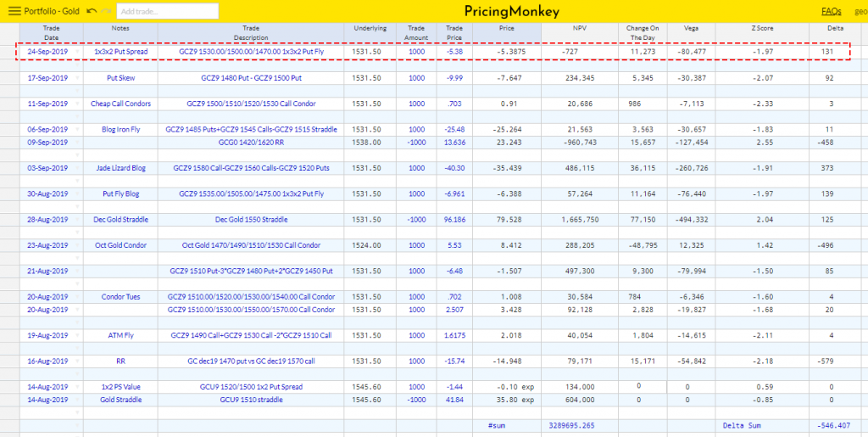Focus the Add trade input box
This screenshot has width=868, height=437.
tap(168, 11)
